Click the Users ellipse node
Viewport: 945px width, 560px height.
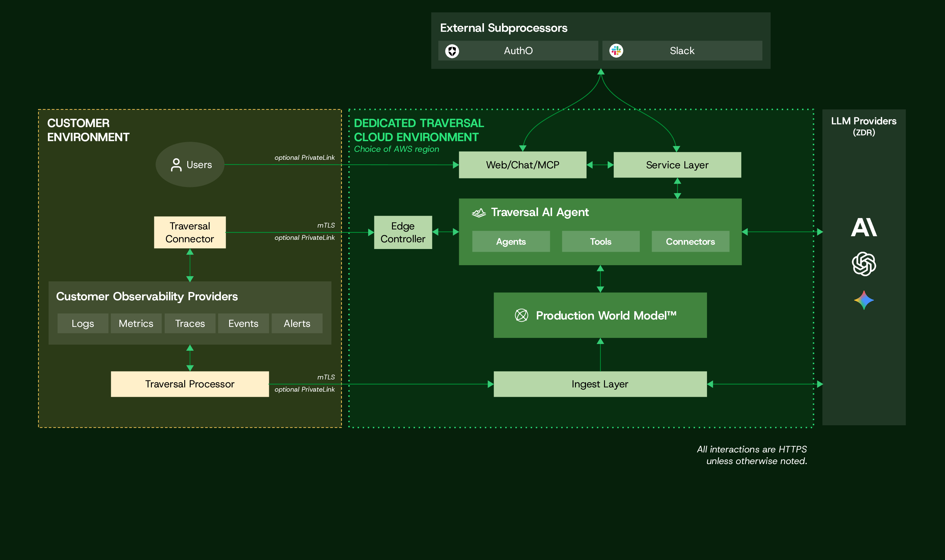tap(190, 165)
